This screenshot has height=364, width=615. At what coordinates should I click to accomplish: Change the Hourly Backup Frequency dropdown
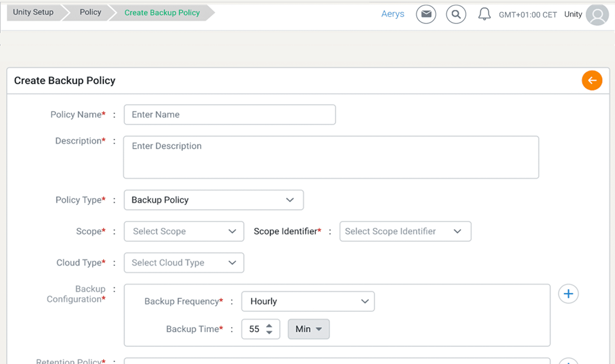307,301
